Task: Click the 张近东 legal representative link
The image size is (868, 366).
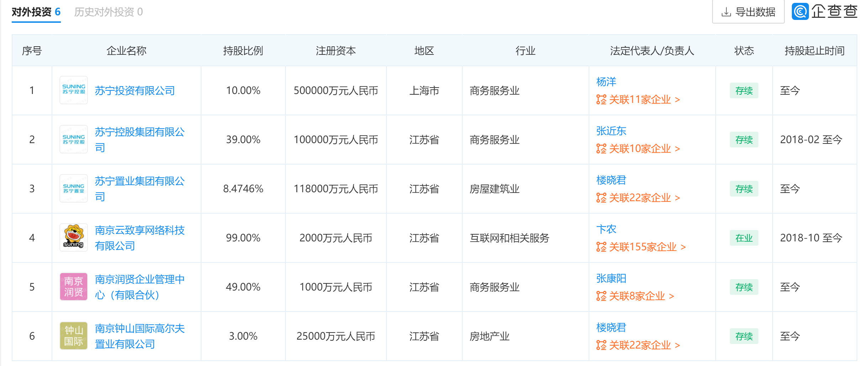Action: [x=611, y=131]
